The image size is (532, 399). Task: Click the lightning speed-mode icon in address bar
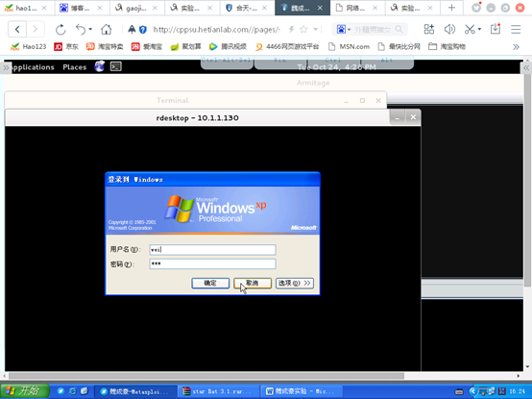291,30
